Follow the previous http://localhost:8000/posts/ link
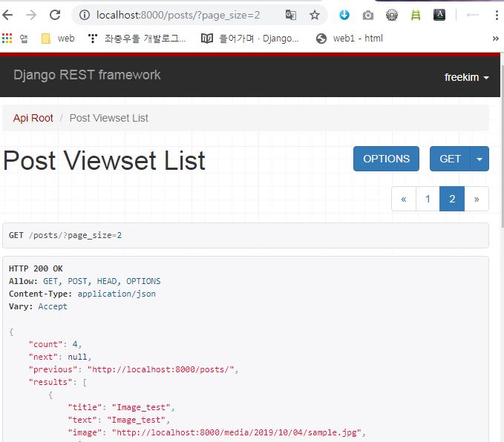The image size is (504, 442). (x=163, y=369)
